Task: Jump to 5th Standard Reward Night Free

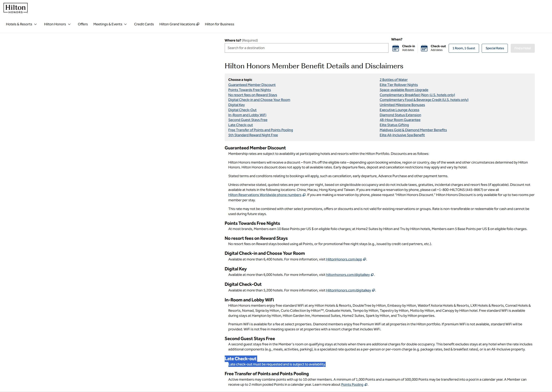Action: tap(253, 135)
